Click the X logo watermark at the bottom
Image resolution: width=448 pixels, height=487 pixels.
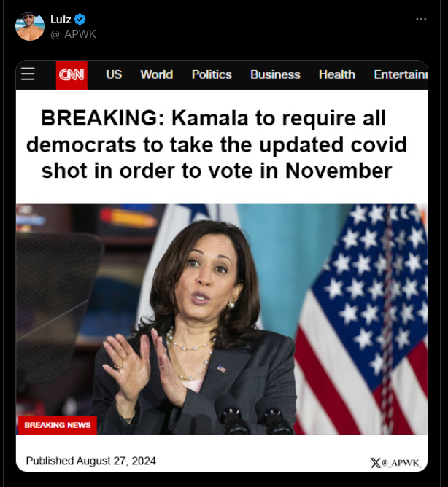pos(376,463)
